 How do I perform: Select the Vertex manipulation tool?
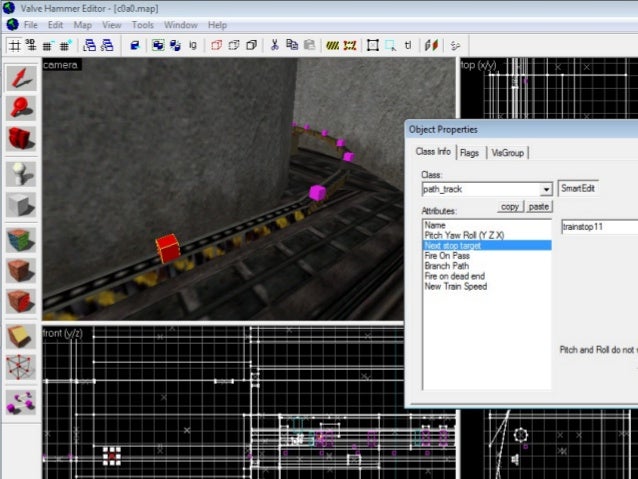[x=21, y=368]
